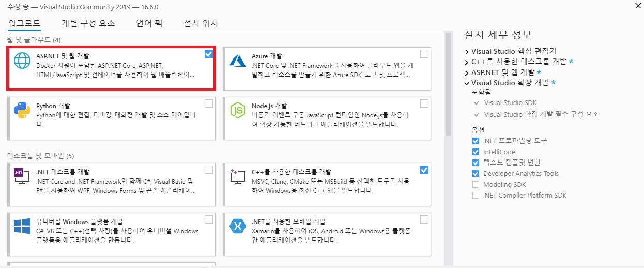Switch to the 개별 구성 요소 tab
644x268 pixels.
[88, 23]
